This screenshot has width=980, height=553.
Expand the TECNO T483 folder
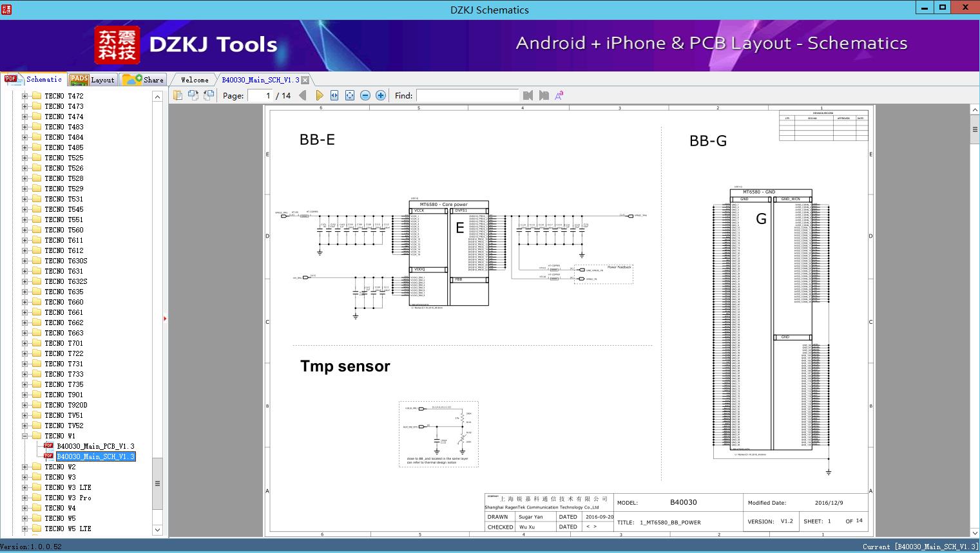(24, 127)
